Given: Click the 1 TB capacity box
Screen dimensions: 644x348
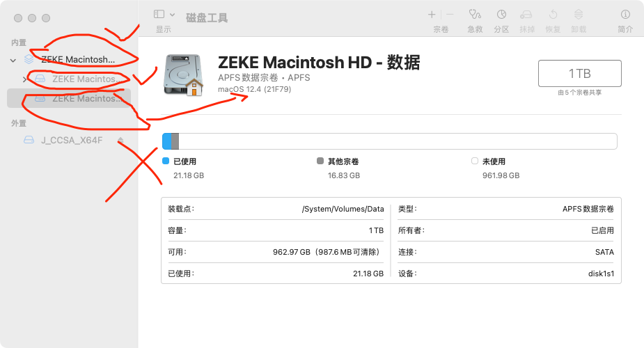Looking at the screenshot, I should coord(579,74).
